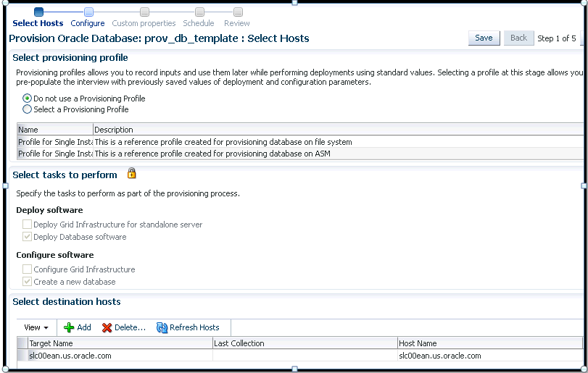Viewport: 588px width, 373px height.
Task: Toggle Configure Grid Infrastructure checkbox
Action: pos(27,269)
